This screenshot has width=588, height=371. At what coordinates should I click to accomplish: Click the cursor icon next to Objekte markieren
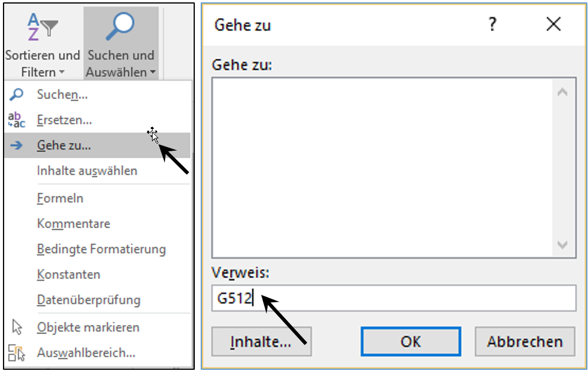[x=17, y=327]
